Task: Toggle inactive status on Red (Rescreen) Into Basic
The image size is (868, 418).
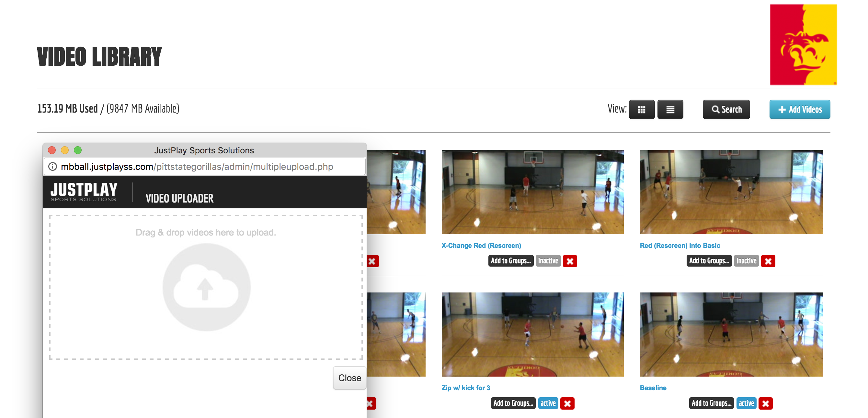Action: (746, 261)
